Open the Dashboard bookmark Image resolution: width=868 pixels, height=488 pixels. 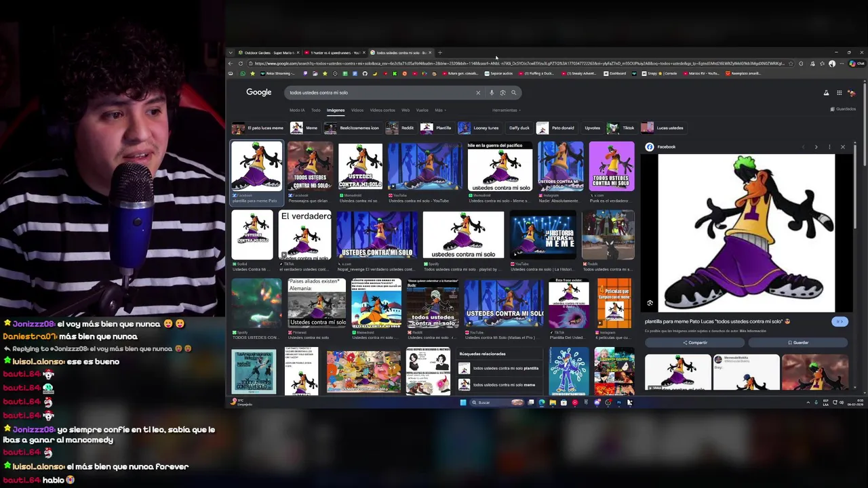(x=616, y=73)
